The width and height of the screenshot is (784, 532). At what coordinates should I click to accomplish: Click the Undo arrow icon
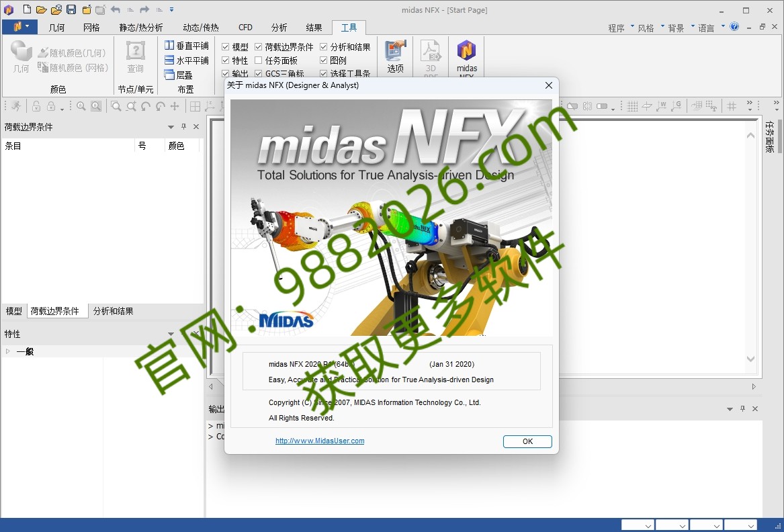[115, 9]
